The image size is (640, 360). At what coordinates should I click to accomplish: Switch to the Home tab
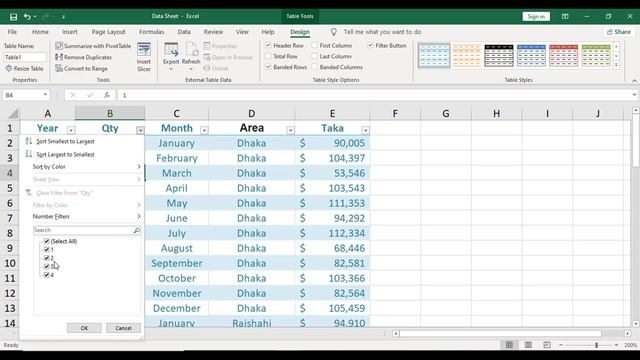click(x=40, y=32)
